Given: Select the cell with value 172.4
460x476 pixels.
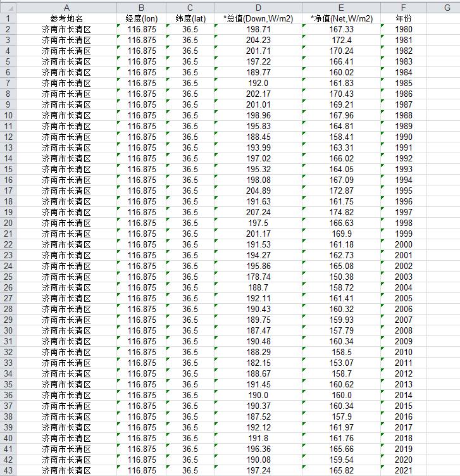Looking at the screenshot, I should pyautogui.click(x=341, y=40).
